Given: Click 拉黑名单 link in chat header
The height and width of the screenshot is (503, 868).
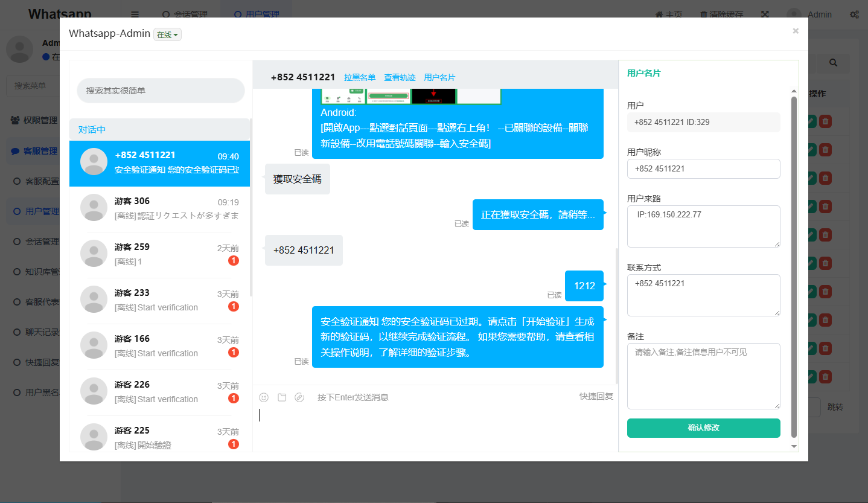Looking at the screenshot, I should (360, 77).
